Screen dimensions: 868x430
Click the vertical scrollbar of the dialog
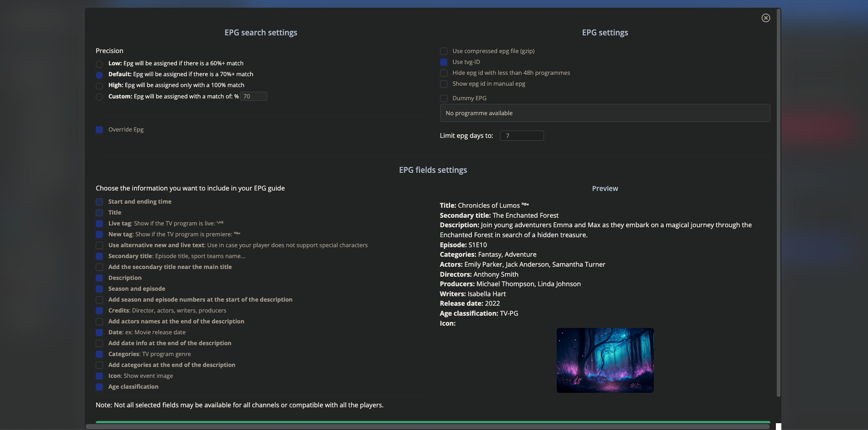779,204
